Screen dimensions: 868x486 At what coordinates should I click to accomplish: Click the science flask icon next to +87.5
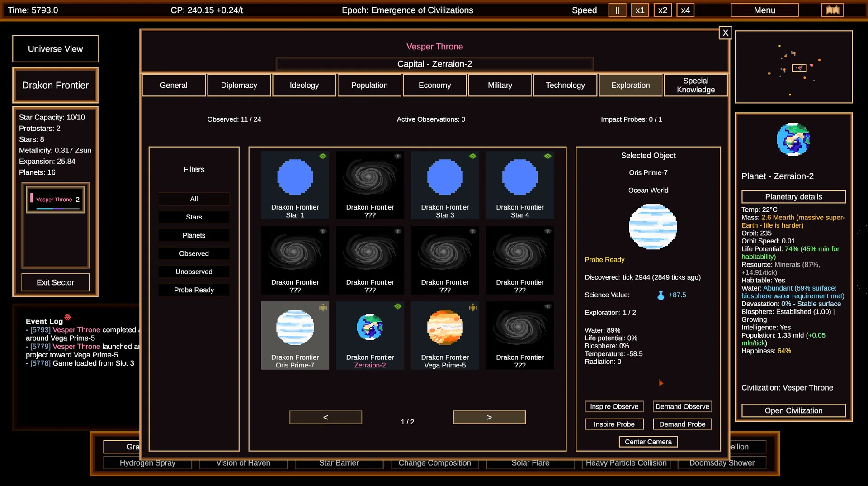pyautogui.click(x=660, y=295)
